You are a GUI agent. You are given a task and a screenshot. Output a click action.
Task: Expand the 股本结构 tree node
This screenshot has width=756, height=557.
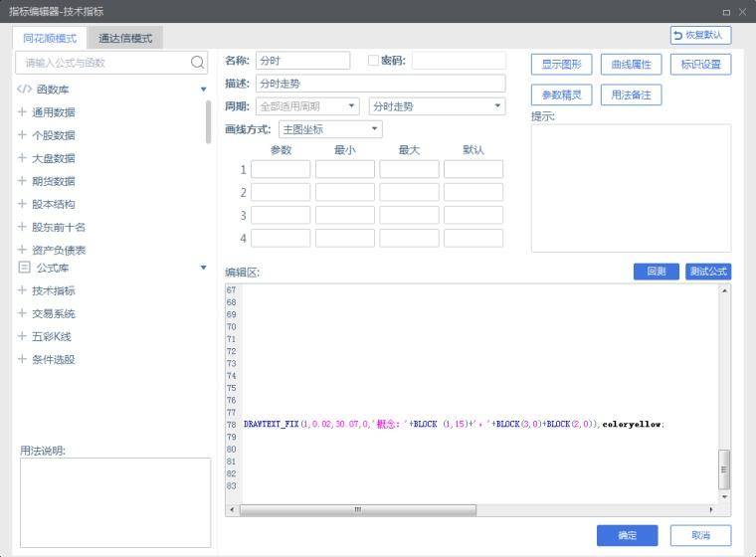[22, 204]
